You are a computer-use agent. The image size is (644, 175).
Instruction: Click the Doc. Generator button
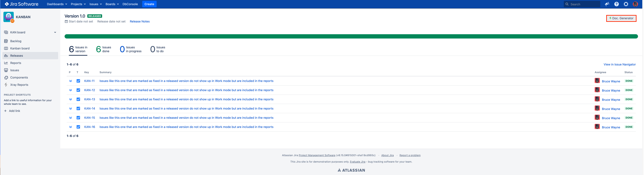[621, 18]
